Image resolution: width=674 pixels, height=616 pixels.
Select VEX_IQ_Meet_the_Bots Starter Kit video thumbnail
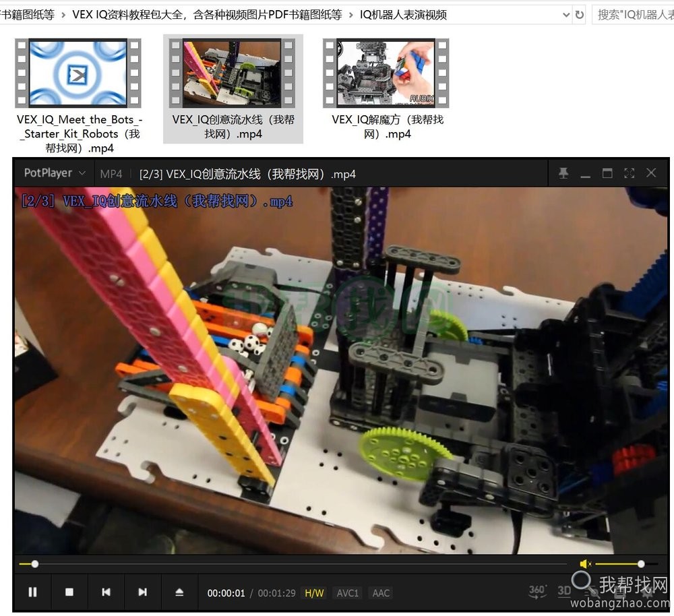(78, 73)
